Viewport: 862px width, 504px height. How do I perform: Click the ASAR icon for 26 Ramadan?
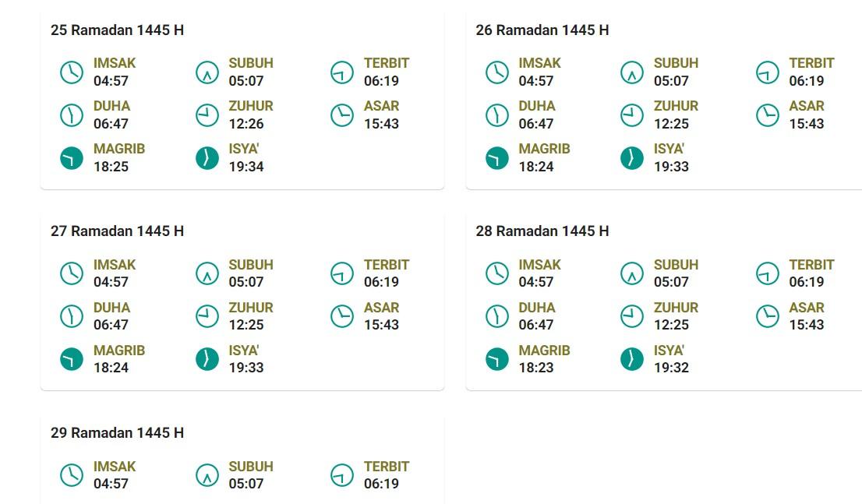766,113
